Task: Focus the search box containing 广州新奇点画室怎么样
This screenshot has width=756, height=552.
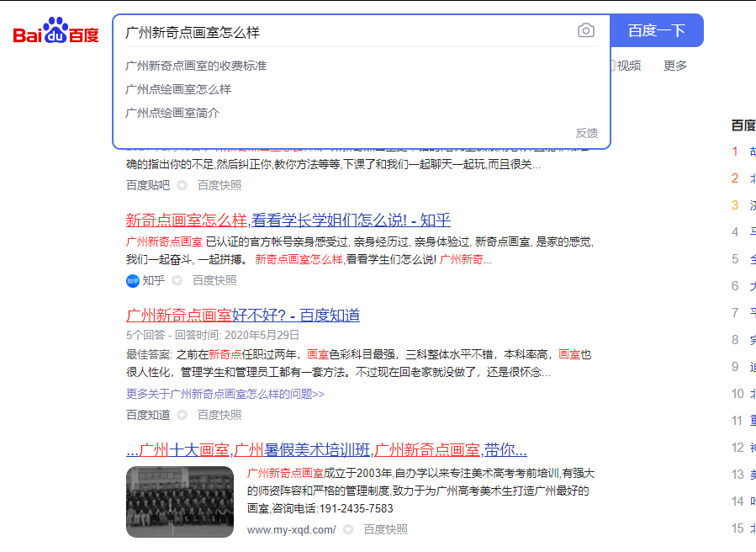Action: tap(347, 32)
